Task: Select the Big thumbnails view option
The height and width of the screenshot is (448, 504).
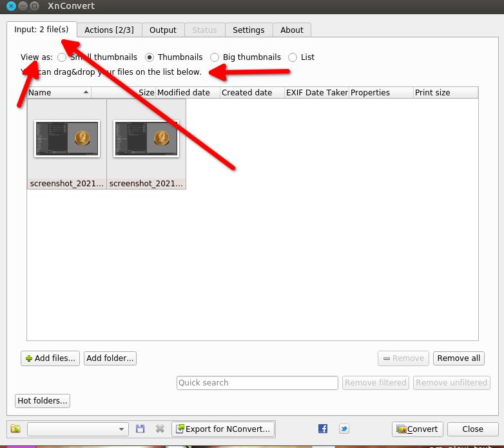Action: [215, 57]
